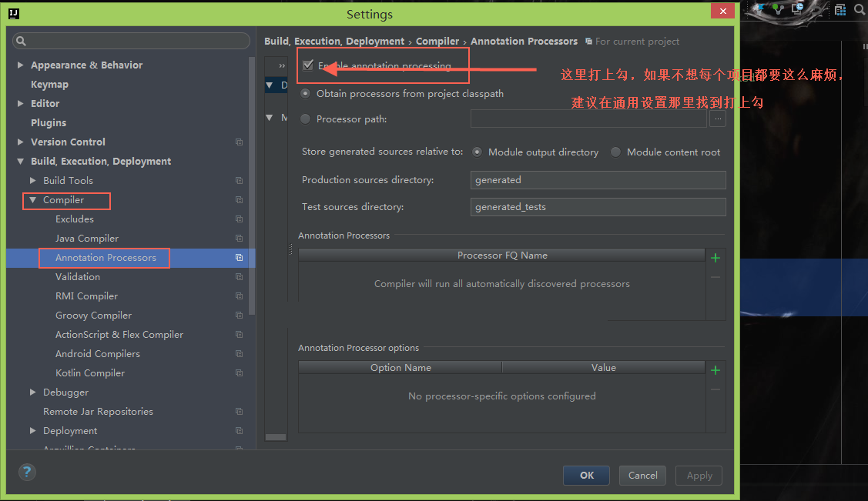
Task: Choose the Processor path radio button
Action: 306,119
